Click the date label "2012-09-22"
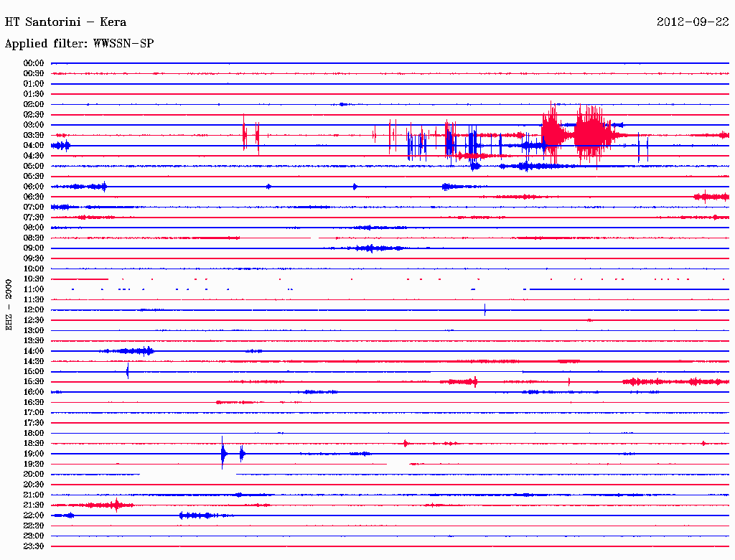The image size is (735, 560). pyautogui.click(x=693, y=22)
